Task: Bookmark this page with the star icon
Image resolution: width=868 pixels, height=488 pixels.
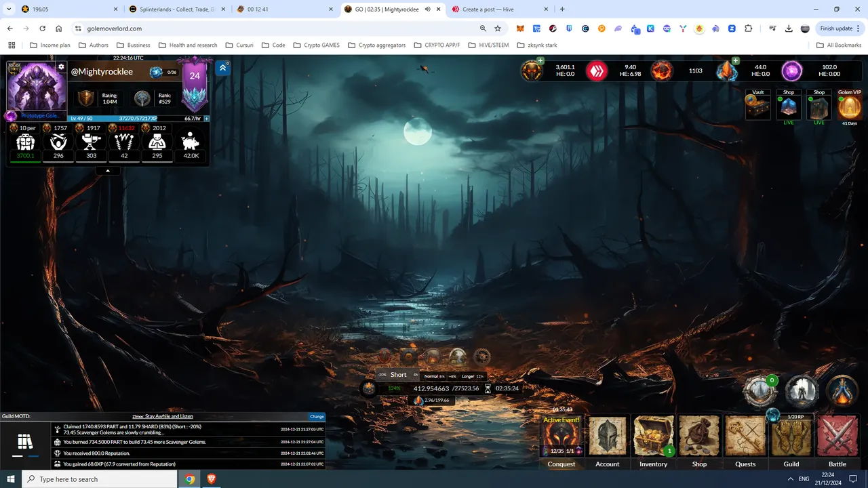Action: pyautogui.click(x=498, y=28)
